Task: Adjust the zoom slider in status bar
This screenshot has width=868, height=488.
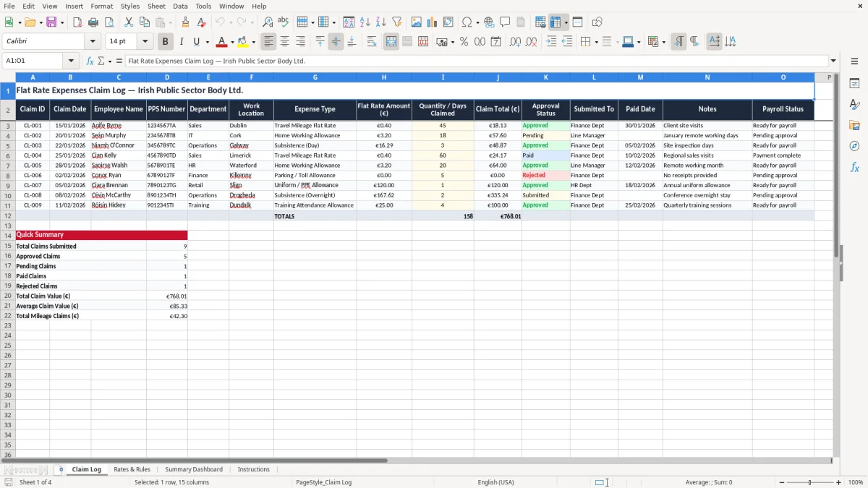Action: (x=810, y=482)
